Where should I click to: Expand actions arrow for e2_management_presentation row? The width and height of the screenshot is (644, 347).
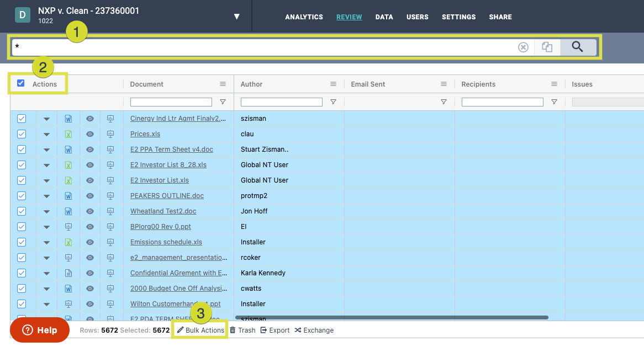click(x=46, y=258)
